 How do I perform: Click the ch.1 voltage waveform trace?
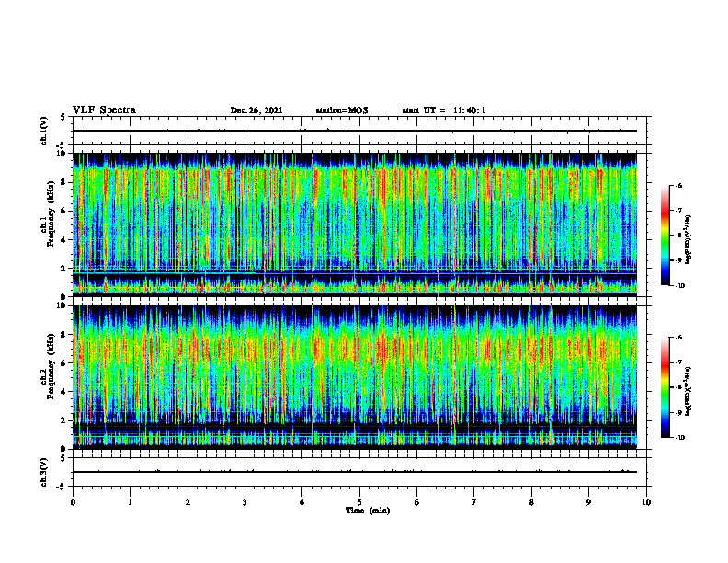(x=355, y=131)
